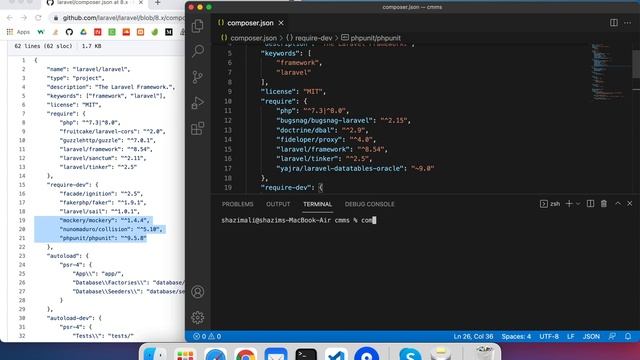Click the code minimap in the editor

click(x=607, y=71)
